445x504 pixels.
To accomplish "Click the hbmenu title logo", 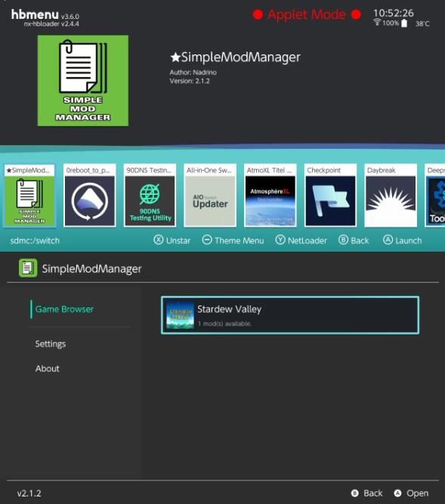I will pos(35,14).
